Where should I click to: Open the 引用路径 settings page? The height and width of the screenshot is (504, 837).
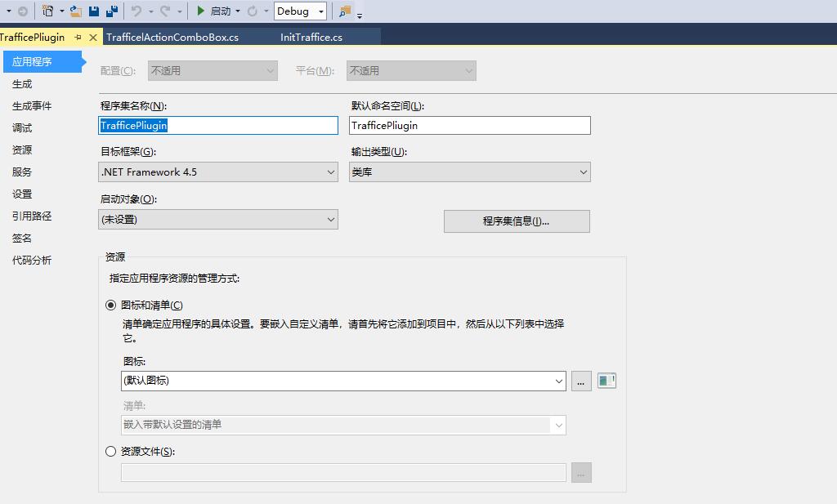32,216
